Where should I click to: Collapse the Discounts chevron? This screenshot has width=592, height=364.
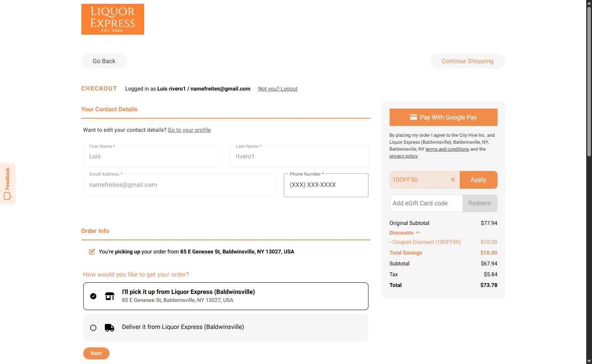[418, 233]
